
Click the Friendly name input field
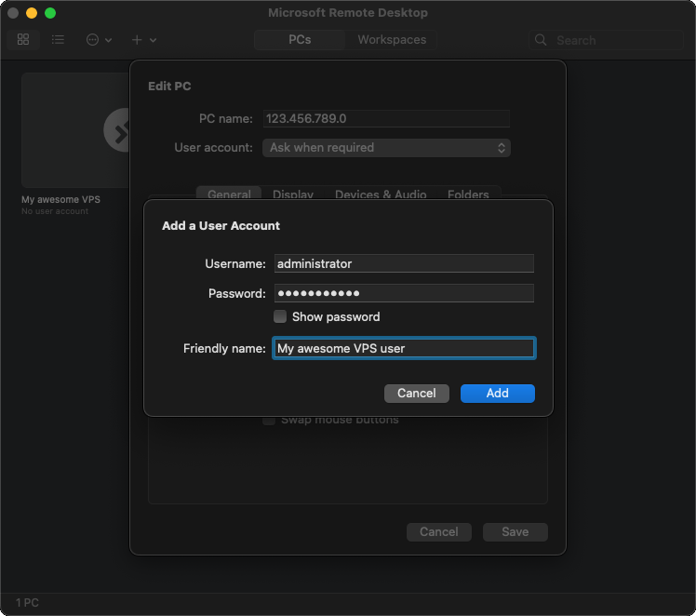403,349
